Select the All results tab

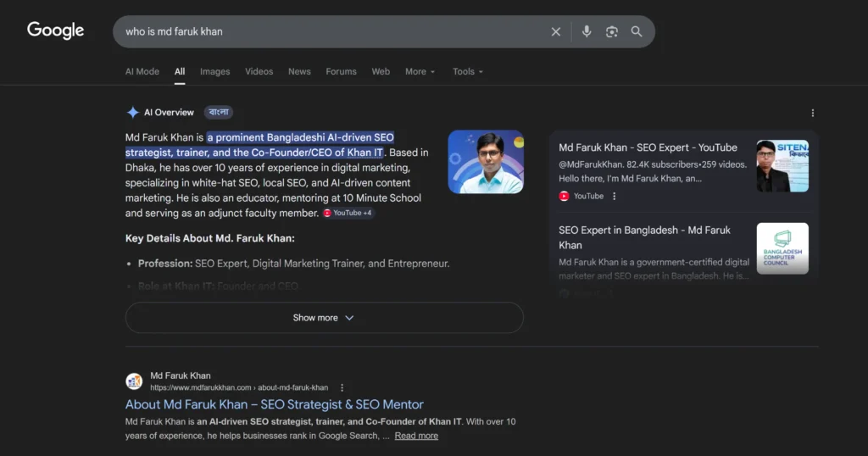(180, 71)
